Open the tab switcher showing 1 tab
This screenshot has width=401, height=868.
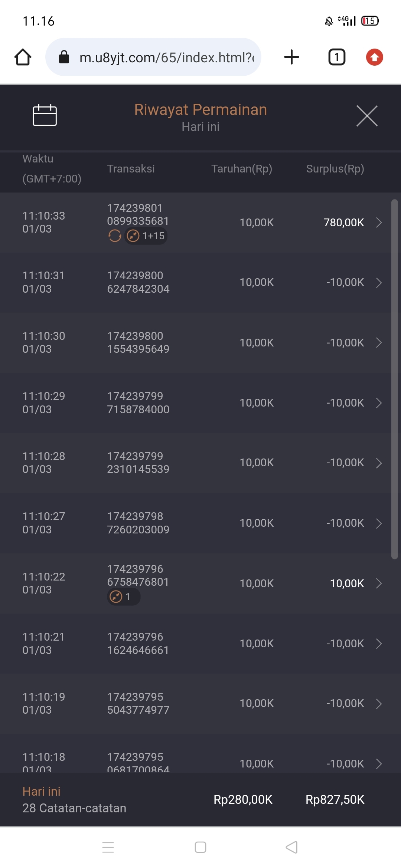point(337,57)
